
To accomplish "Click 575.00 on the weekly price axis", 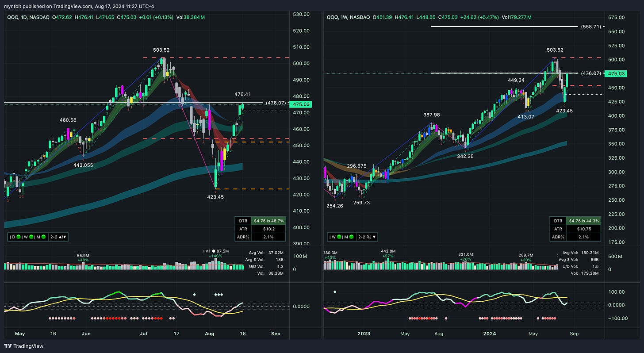I will point(617,17).
